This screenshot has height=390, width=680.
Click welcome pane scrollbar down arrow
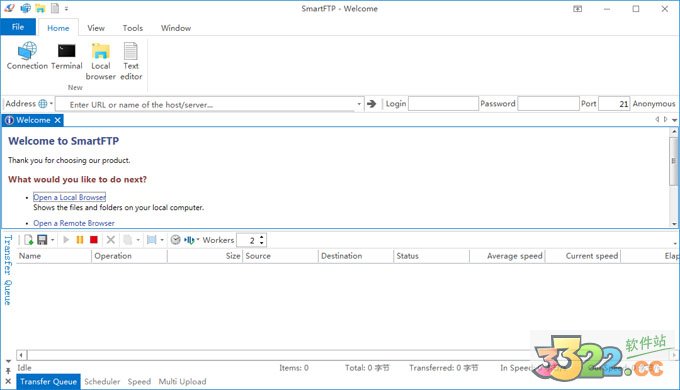coord(674,224)
